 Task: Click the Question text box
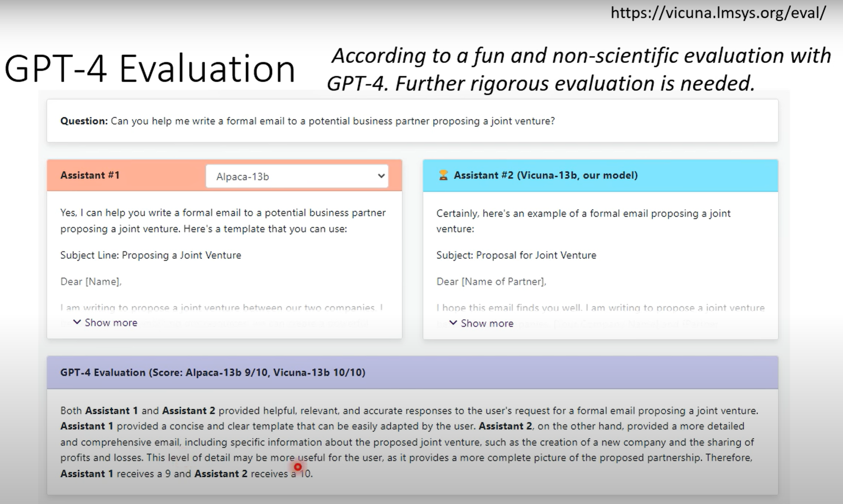coord(412,121)
